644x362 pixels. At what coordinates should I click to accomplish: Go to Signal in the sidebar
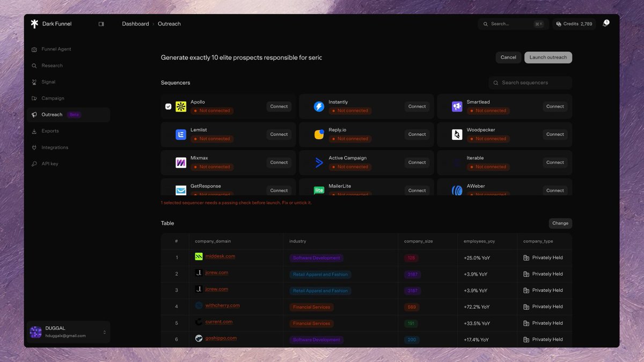point(68,82)
